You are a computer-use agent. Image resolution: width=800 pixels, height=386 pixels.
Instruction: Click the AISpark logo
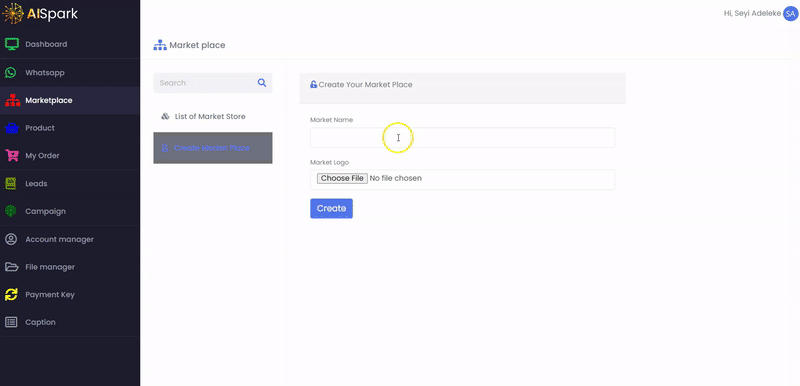coord(40,14)
